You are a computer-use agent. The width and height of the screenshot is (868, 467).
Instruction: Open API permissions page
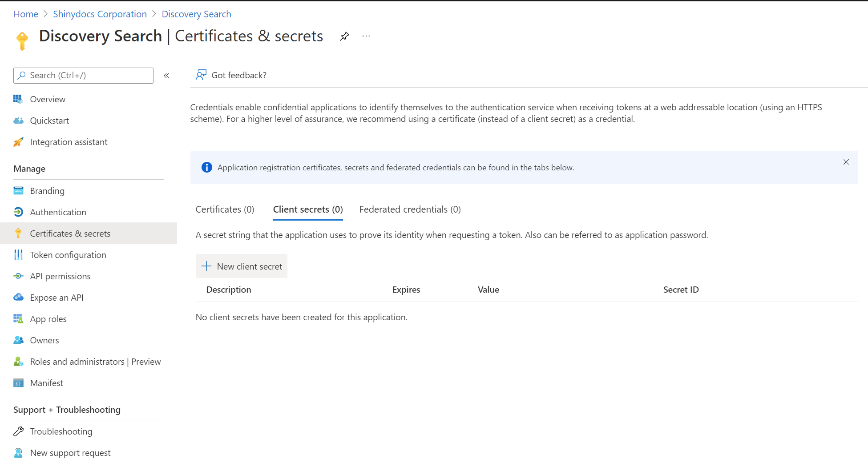coord(60,276)
